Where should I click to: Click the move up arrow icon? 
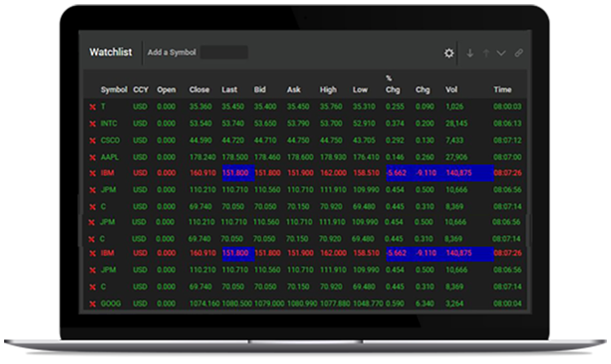coord(486,53)
